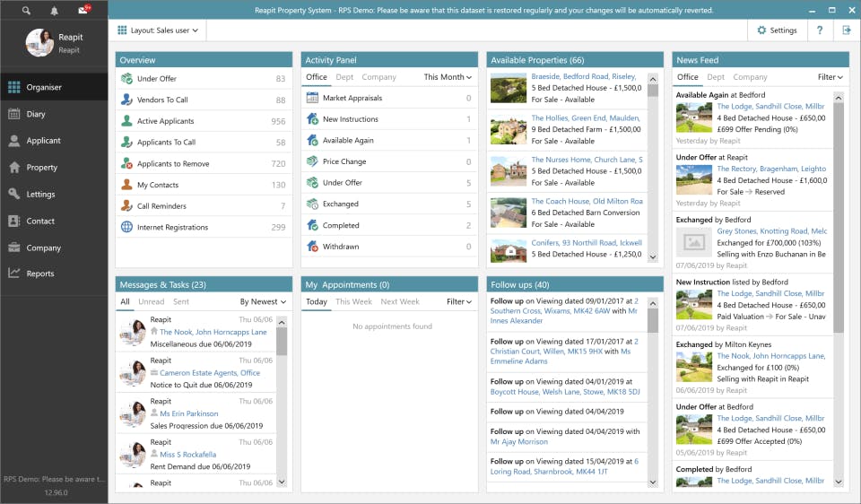Select the Completed activity row

pos(389,225)
